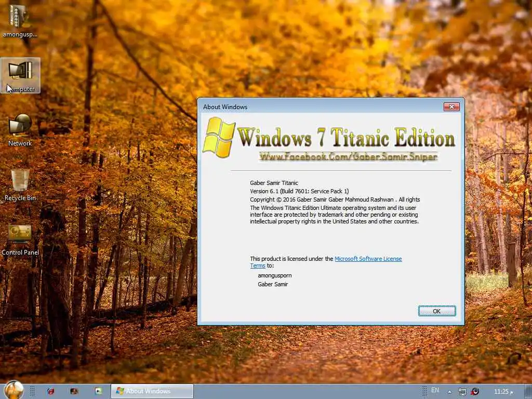Click the Gaber Samir Titanic text line

pyautogui.click(x=274, y=183)
